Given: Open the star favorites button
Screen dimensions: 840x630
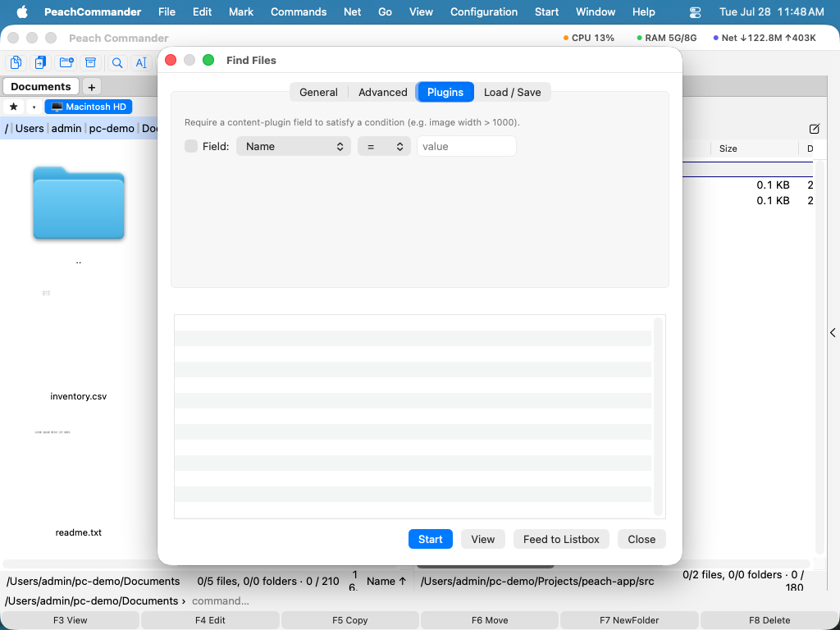Looking at the screenshot, I should pyautogui.click(x=14, y=107).
